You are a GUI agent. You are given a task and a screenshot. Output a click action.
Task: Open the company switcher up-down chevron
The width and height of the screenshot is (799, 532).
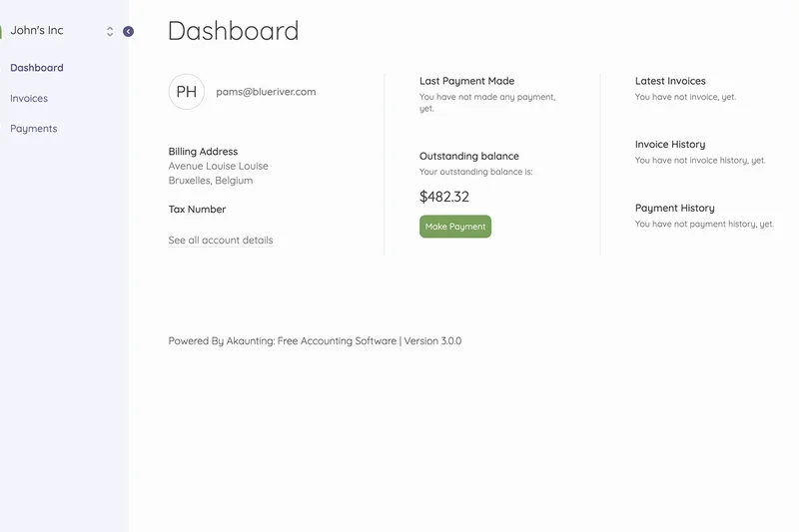[x=110, y=32]
